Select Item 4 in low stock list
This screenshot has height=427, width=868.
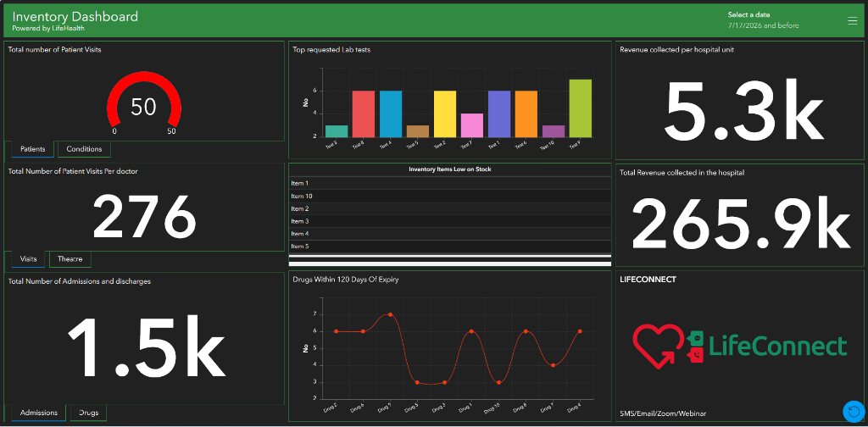click(449, 234)
